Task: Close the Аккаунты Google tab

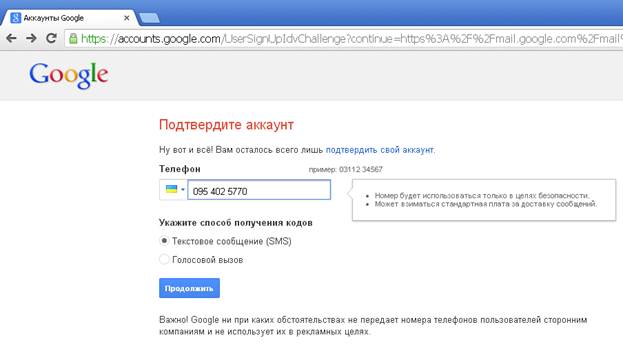Action: (126, 18)
